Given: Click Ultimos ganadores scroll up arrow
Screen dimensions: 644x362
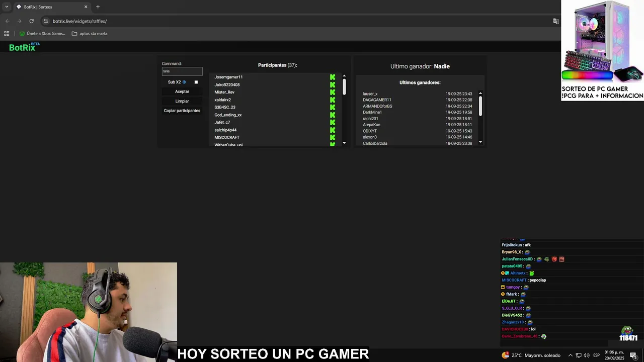Looking at the screenshot, I should click(480, 93).
